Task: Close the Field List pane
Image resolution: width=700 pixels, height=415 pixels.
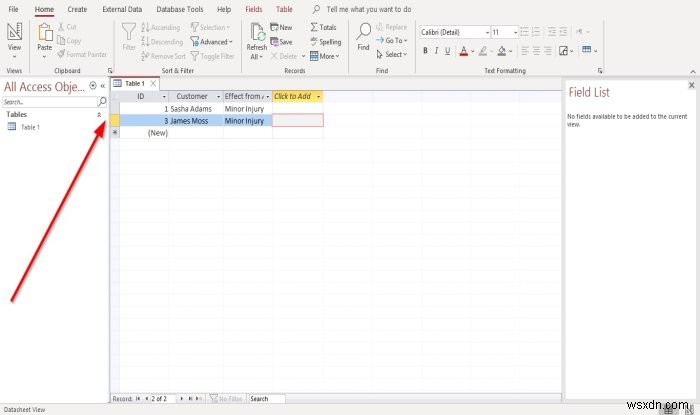Action: click(692, 85)
